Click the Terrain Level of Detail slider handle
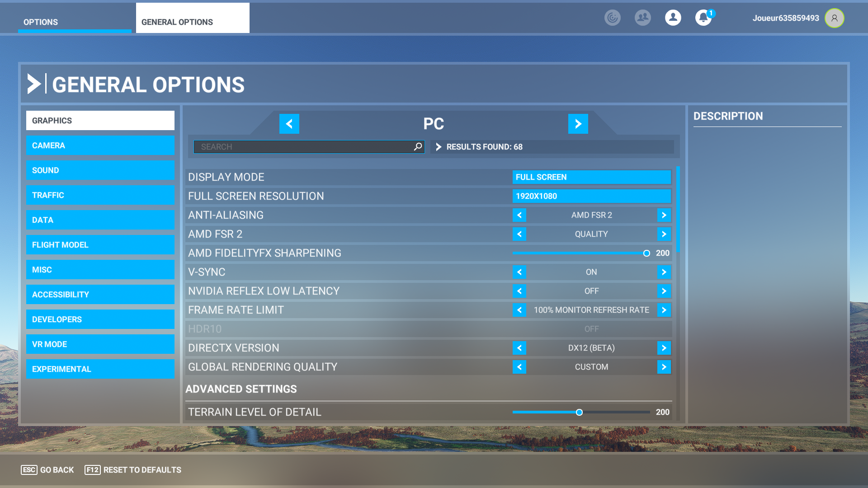 click(x=579, y=412)
